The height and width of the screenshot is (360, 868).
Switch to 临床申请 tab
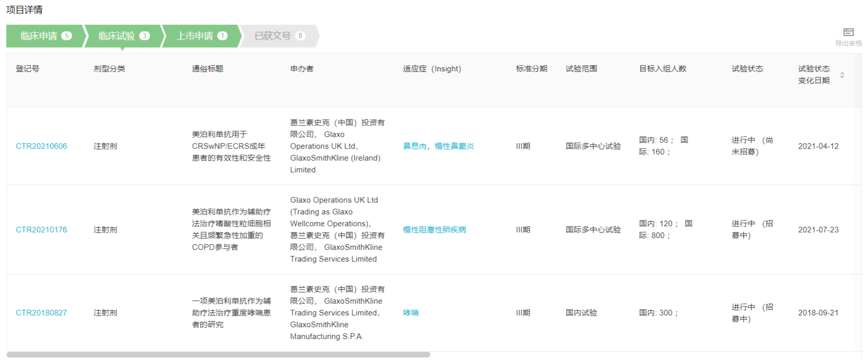pos(45,36)
